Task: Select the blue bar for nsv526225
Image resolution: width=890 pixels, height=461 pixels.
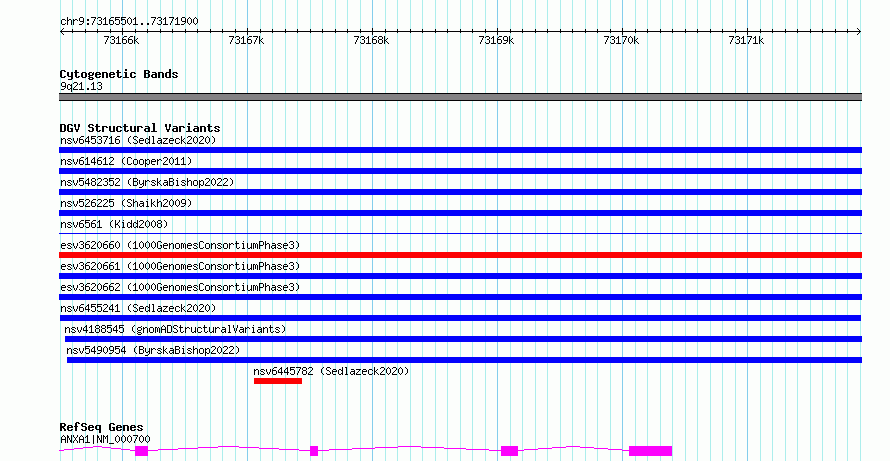Action: pyautogui.click(x=460, y=213)
